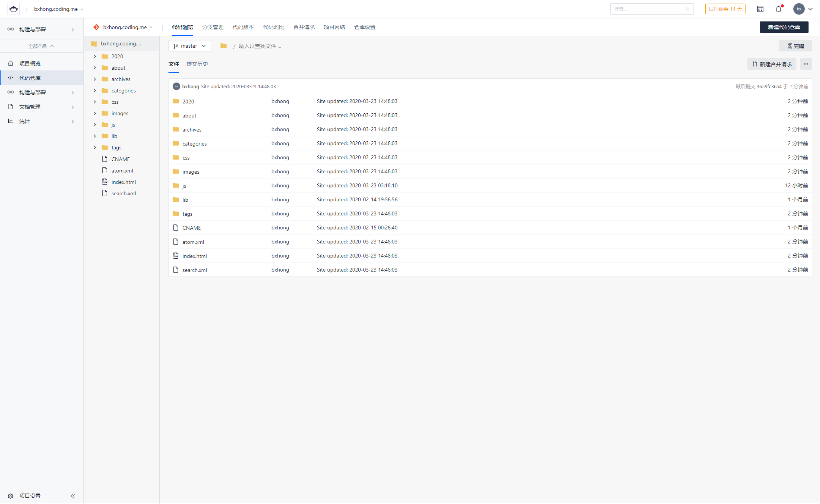Click infinity icon at top 构建与部署
This screenshot has height=504, width=820.
click(11, 29)
